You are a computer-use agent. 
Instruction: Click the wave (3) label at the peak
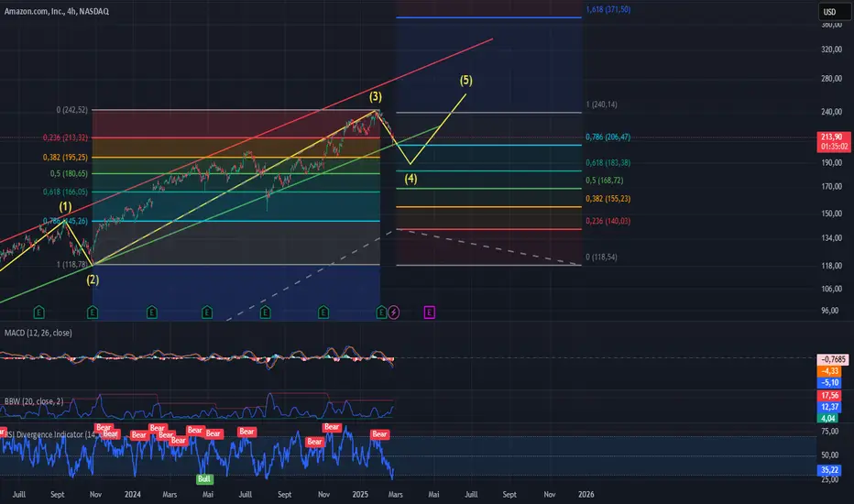click(376, 97)
